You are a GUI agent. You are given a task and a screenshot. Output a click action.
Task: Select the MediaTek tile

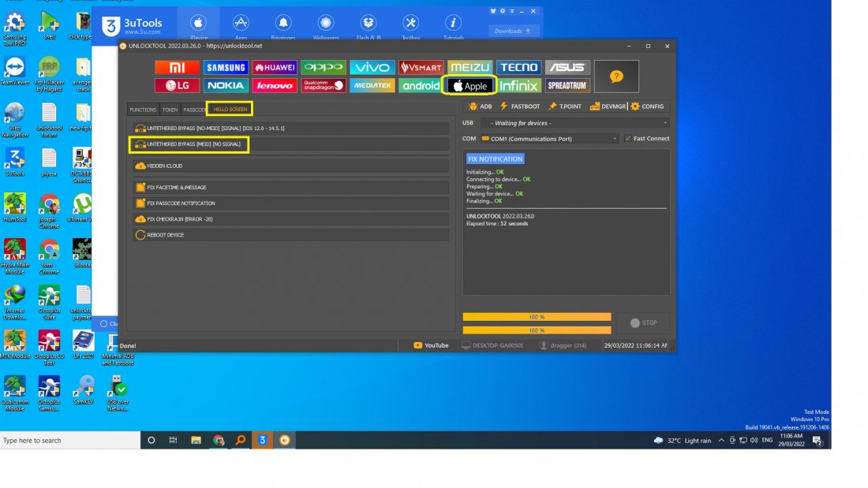(x=372, y=85)
